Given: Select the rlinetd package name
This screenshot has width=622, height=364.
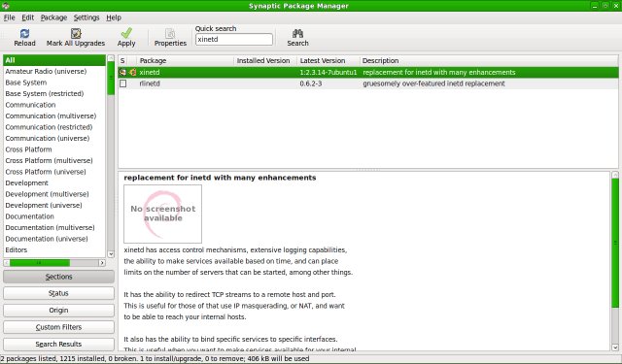Looking at the screenshot, I should click(150, 83).
